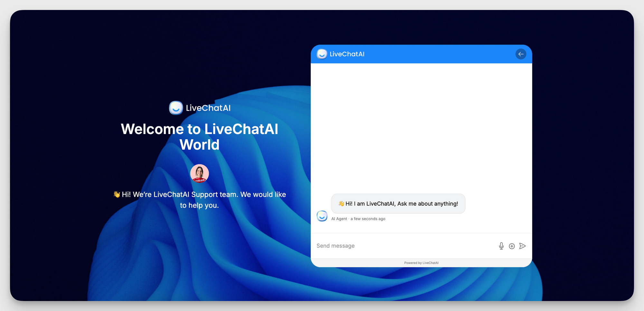Activate the microphone voice input icon
This screenshot has height=311, width=644.
click(x=501, y=246)
